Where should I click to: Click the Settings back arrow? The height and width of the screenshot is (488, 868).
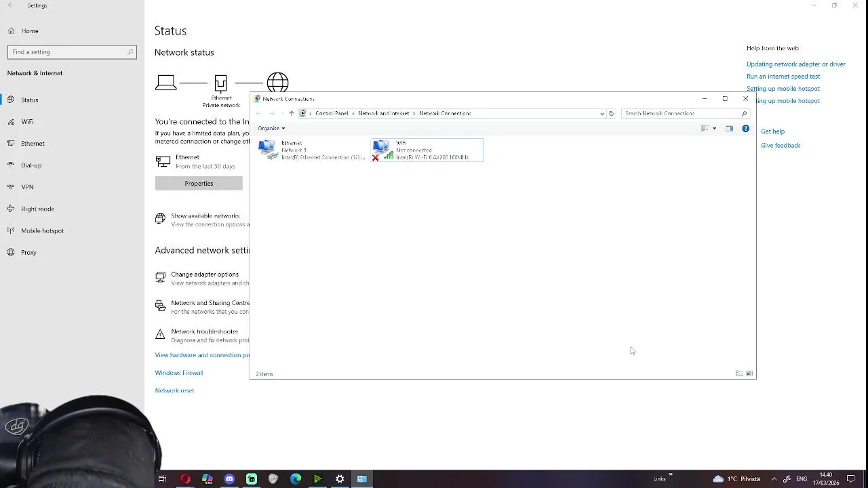tap(9, 5)
